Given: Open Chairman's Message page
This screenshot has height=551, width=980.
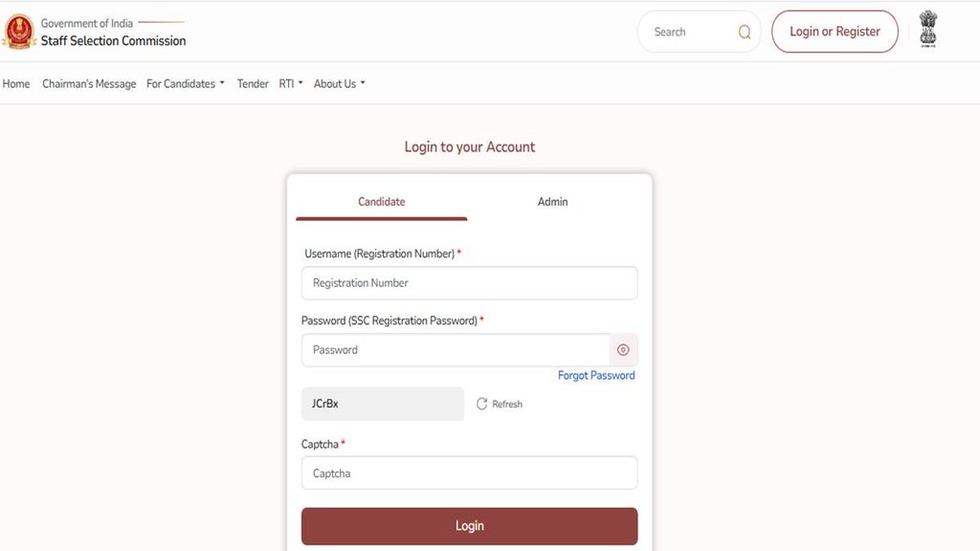Looking at the screenshot, I should [89, 84].
